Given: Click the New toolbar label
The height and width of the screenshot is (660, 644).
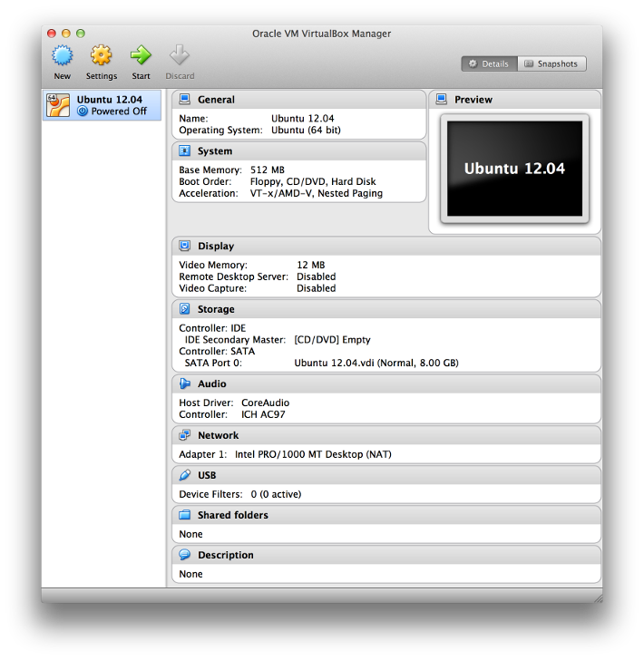Looking at the screenshot, I should [63, 76].
